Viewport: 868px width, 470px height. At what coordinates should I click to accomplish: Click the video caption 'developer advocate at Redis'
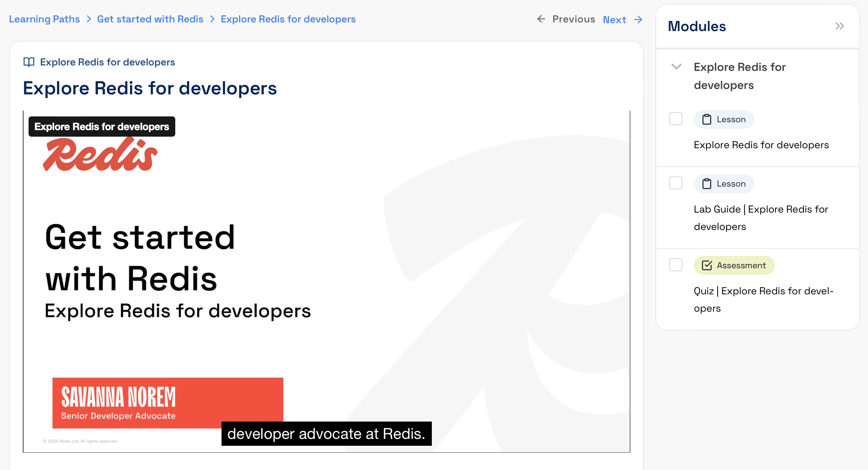point(326,433)
